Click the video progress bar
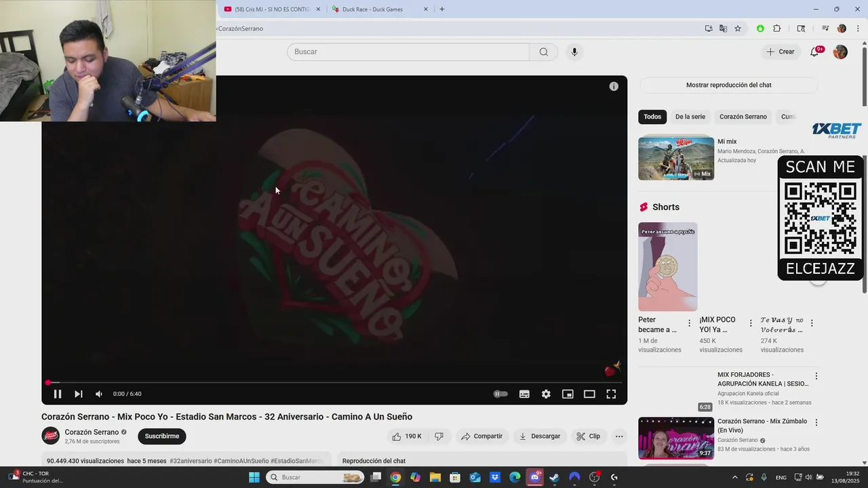The image size is (868, 488). tap(334, 382)
